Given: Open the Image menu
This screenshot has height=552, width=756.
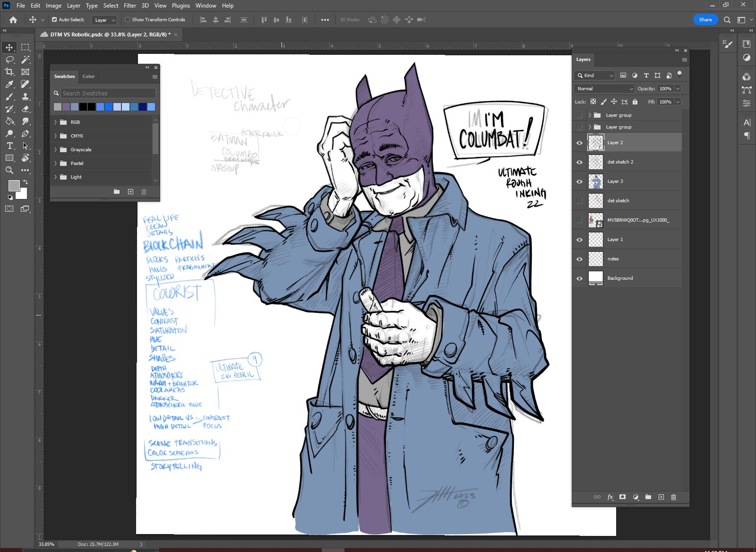Looking at the screenshot, I should click(x=53, y=6).
